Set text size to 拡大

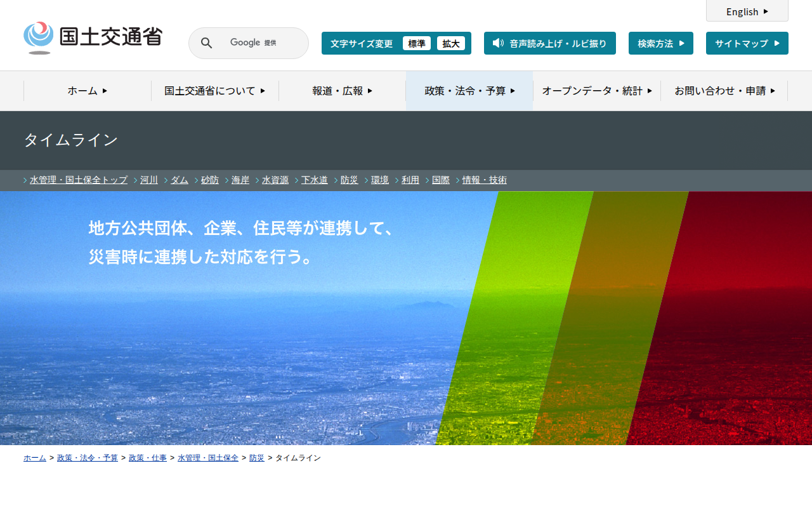pos(451,43)
